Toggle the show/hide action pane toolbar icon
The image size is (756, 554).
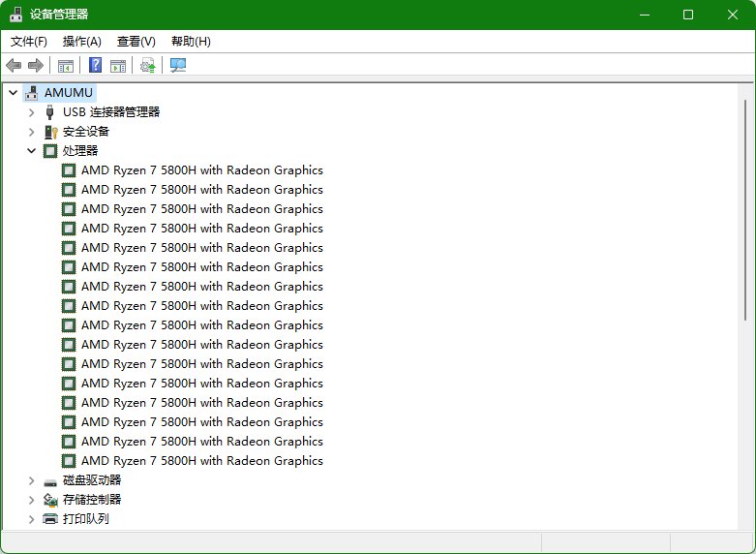(118, 66)
